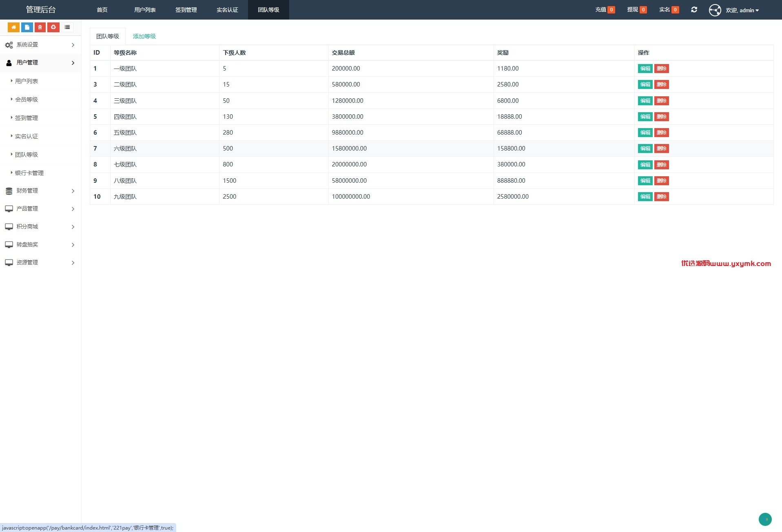Switch to the 签到管理 top tab
The height and width of the screenshot is (532, 782).
(x=186, y=10)
